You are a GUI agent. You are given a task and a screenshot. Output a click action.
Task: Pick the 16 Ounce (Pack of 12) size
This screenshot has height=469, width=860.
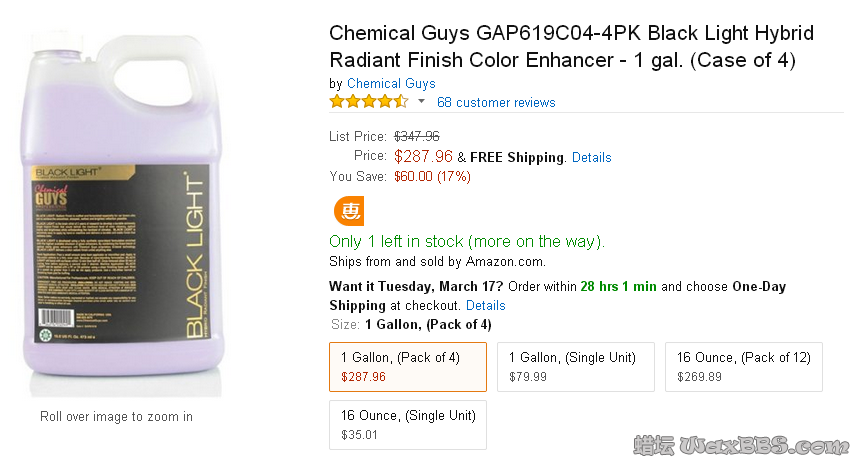click(743, 367)
